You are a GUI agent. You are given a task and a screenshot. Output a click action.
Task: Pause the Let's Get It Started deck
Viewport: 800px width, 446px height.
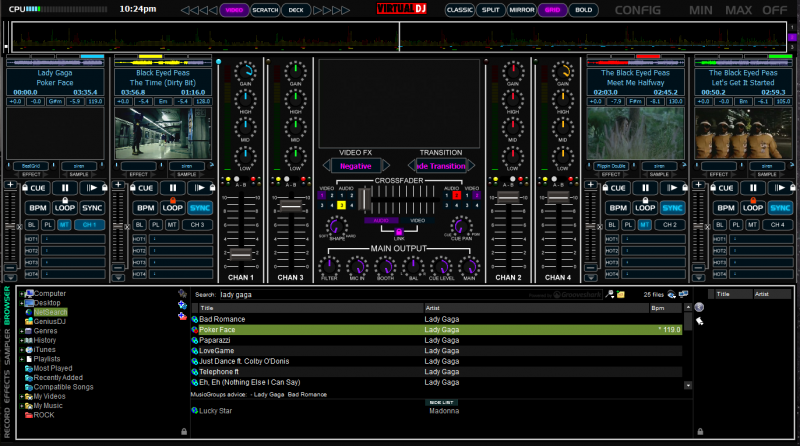pos(753,188)
